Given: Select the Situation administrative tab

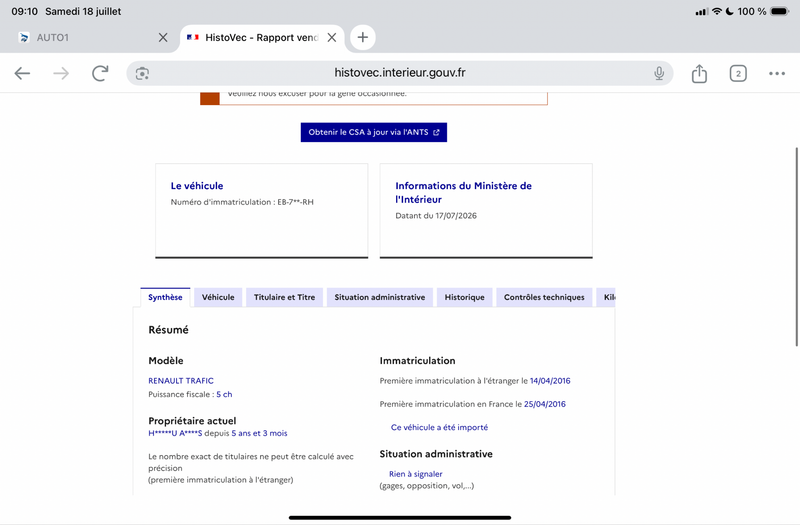Looking at the screenshot, I should [x=380, y=297].
